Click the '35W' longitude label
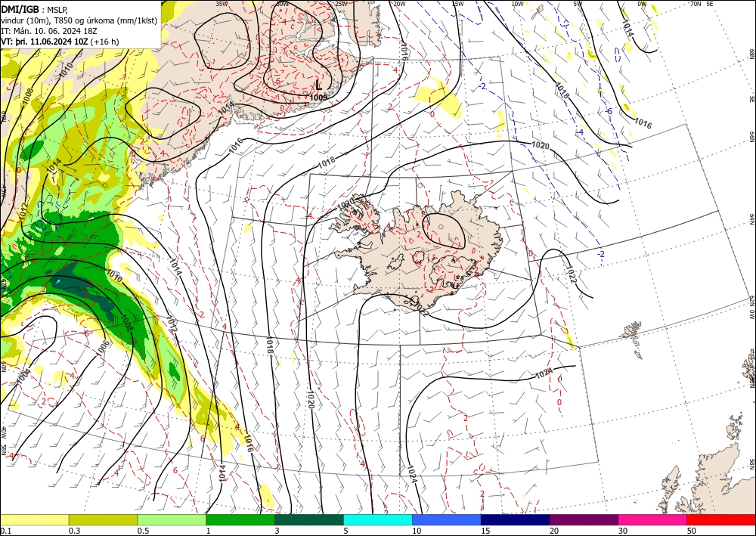 coord(222,4)
